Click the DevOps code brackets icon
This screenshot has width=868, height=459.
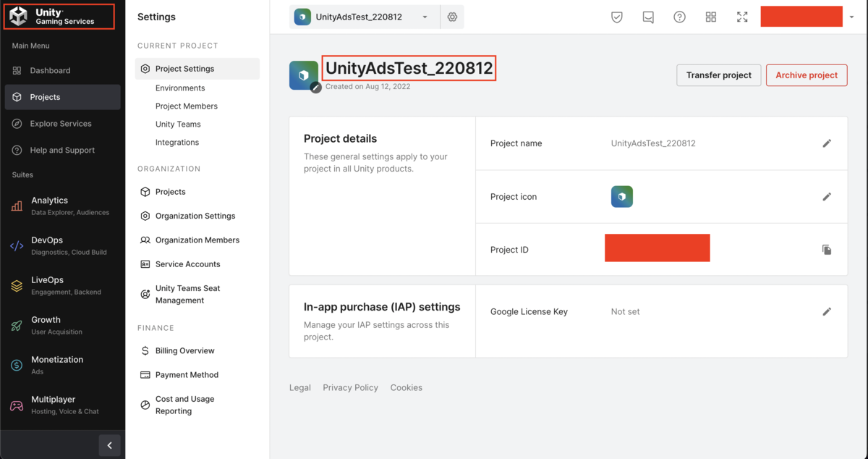(17, 246)
